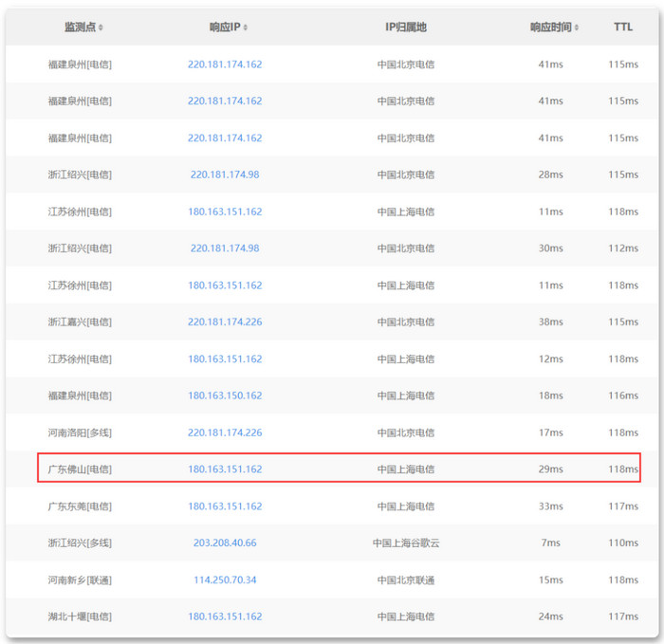Toggle sort arrows next to 响应时间
The height and width of the screenshot is (644, 664).
click(x=577, y=28)
